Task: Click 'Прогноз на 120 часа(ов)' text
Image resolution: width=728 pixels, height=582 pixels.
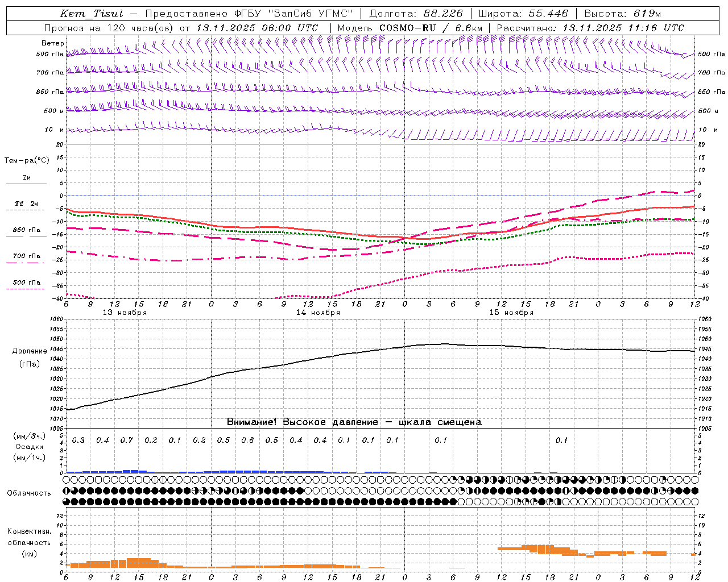Action: [110, 28]
